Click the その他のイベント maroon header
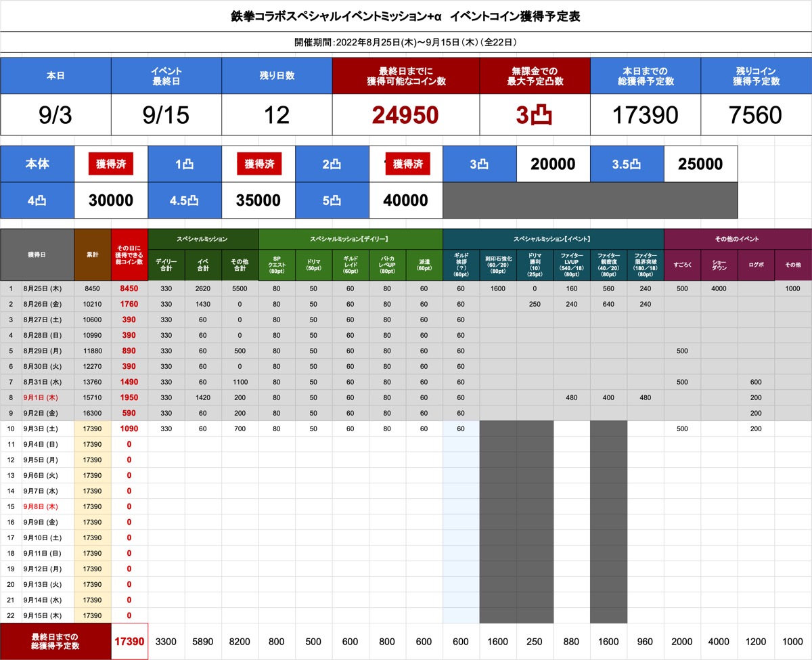Screen dimensions: 812x660 click(x=738, y=238)
